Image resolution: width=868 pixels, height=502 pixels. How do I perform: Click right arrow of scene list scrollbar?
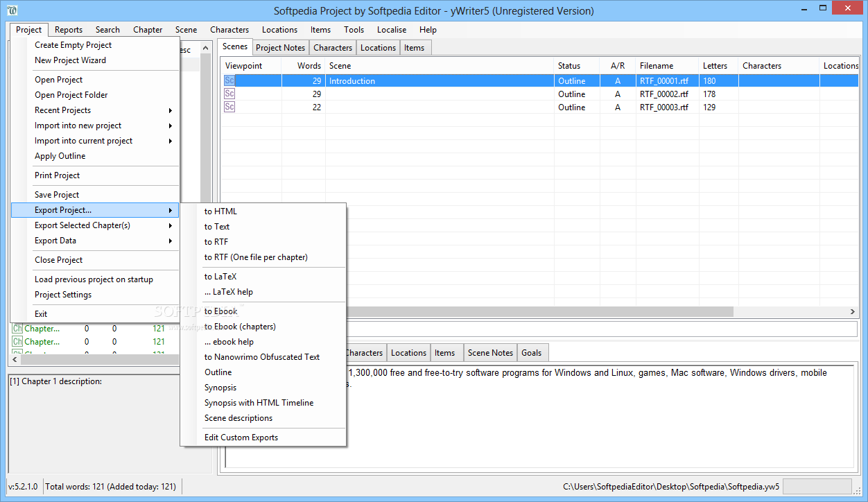pos(853,312)
